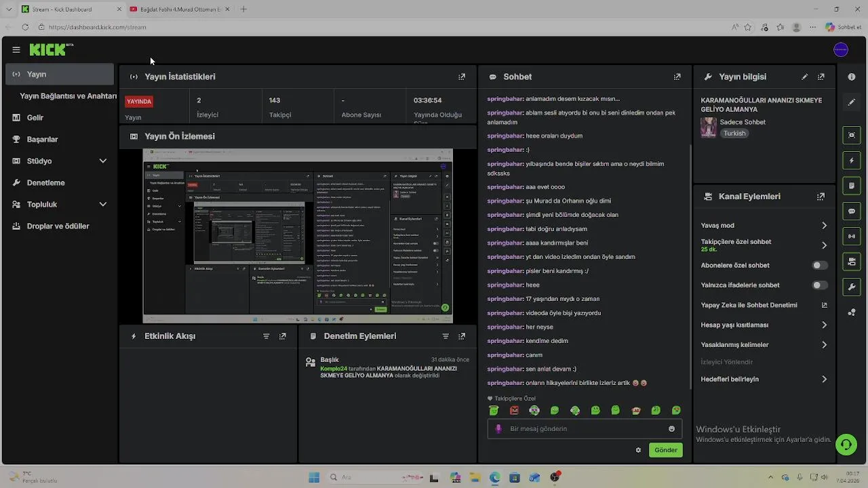Click the Kick logo in the header

point(51,49)
